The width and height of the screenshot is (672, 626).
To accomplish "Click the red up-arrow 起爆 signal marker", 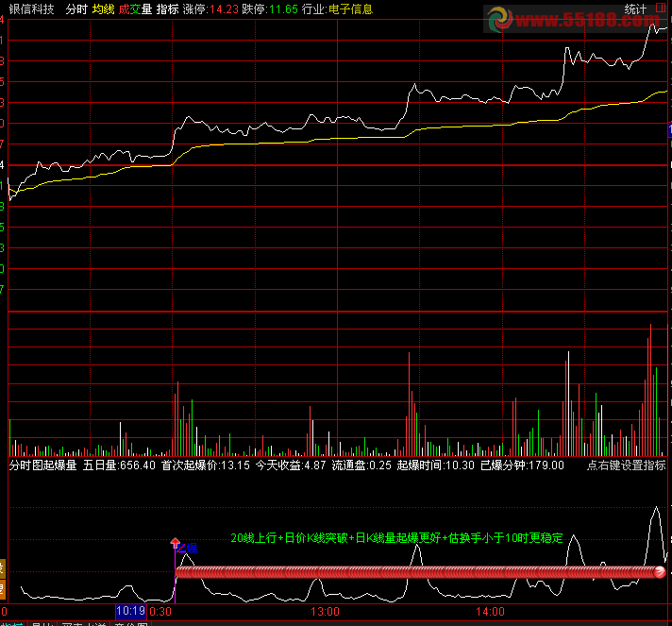I will pyautogui.click(x=175, y=544).
